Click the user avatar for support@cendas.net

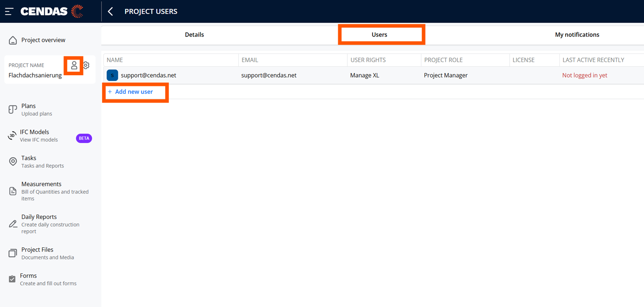point(112,75)
